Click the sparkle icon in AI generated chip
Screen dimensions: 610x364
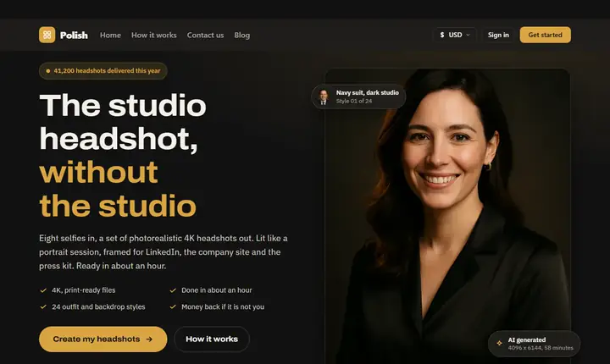(499, 343)
